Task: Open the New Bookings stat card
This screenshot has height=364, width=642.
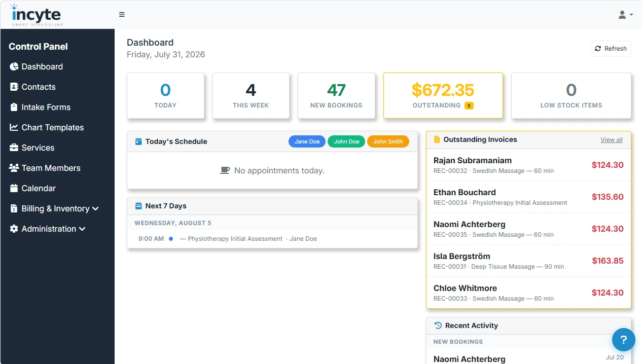Action: (x=336, y=96)
